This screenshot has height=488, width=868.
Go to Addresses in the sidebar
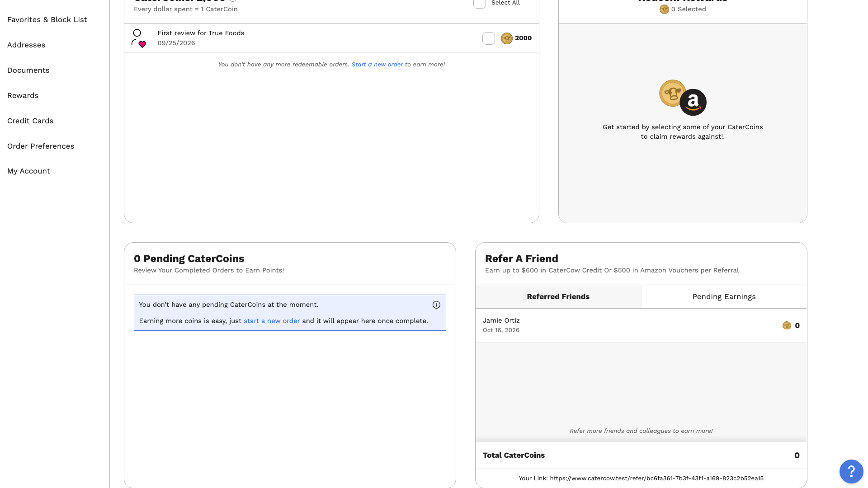(26, 45)
